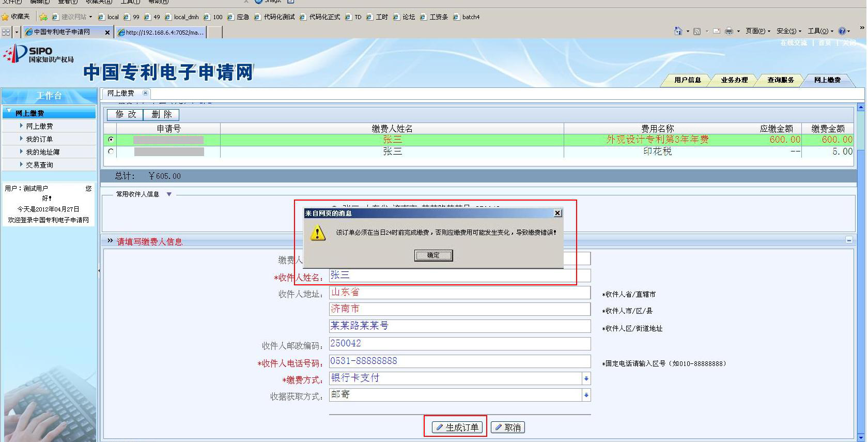
Task: Click the street address field 某某路某某号
Action: 460,326
